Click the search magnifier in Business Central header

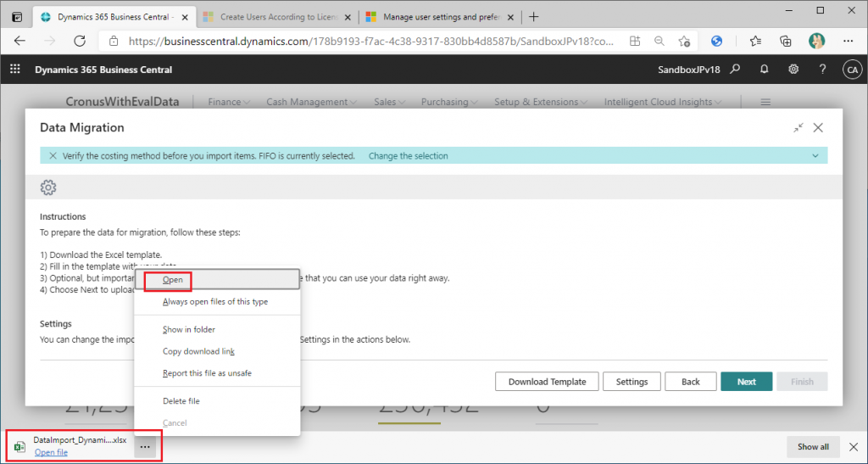coord(735,70)
